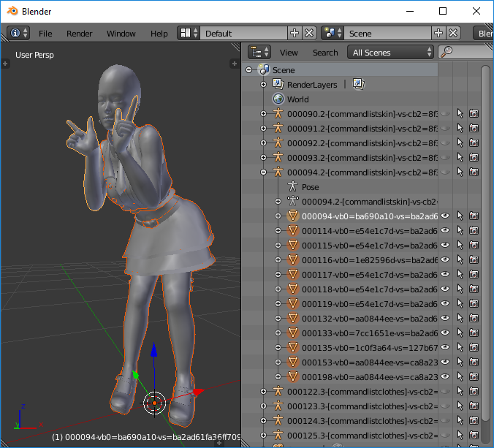Viewport: 494px width, 448px height.
Task: Hide the 000135-vb0=1c0f3a64 mesh
Action: tap(445, 347)
